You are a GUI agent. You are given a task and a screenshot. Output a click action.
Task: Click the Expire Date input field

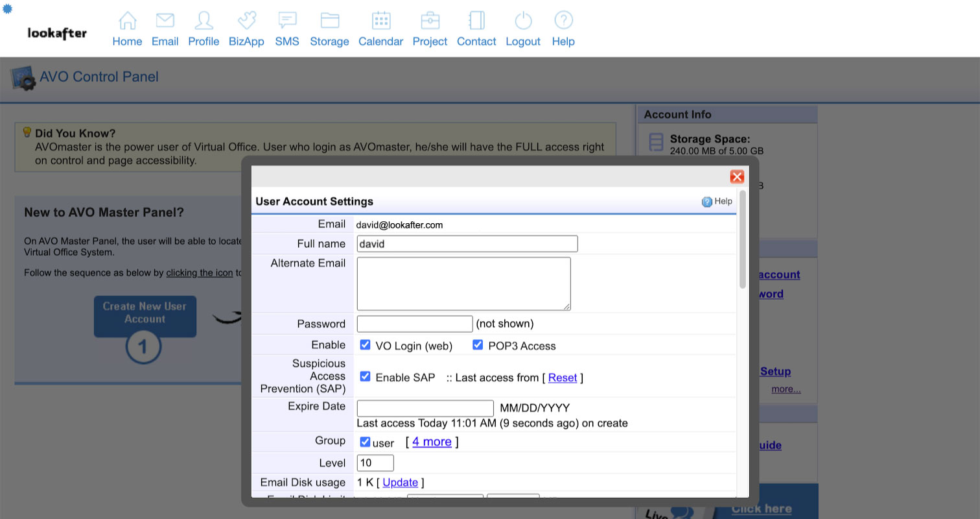pyautogui.click(x=425, y=409)
